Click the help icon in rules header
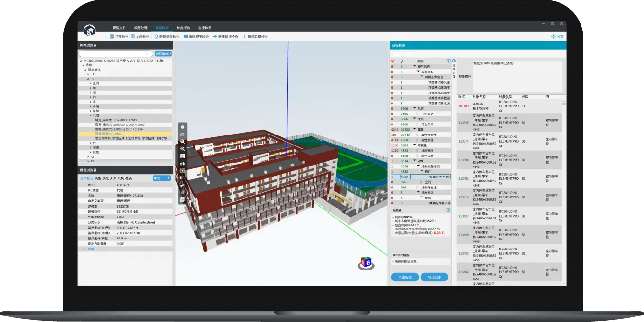Screen dimensions: 644x322 pyautogui.click(x=448, y=61)
